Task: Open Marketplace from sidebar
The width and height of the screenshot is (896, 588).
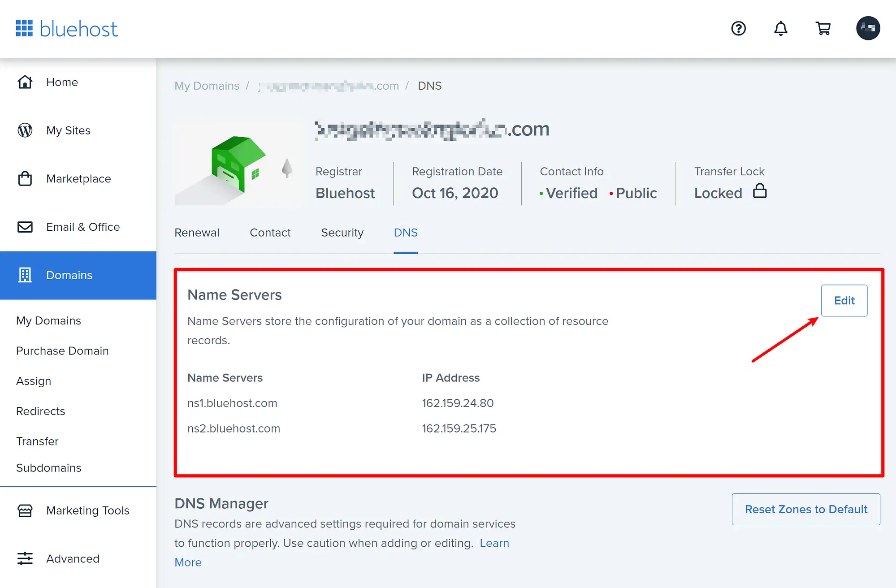Action: click(78, 178)
